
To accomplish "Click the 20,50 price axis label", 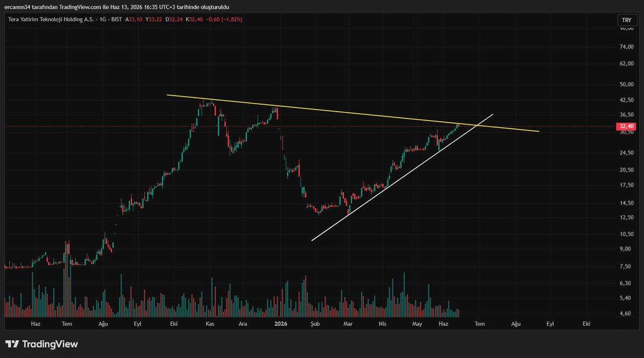I will (x=627, y=170).
